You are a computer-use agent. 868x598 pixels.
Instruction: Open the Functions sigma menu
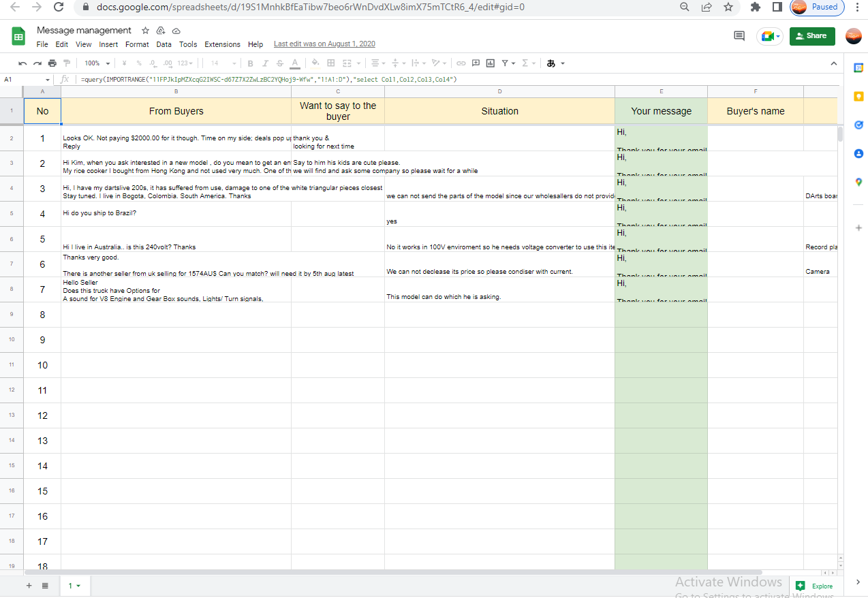[x=528, y=63]
